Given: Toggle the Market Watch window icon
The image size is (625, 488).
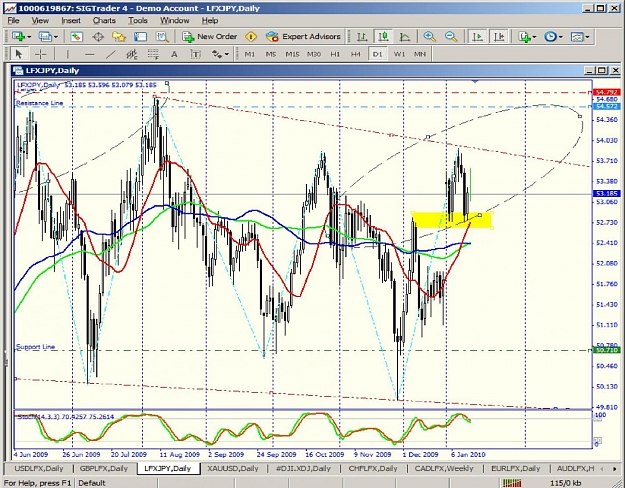Looking at the screenshot, I should 77,37.
